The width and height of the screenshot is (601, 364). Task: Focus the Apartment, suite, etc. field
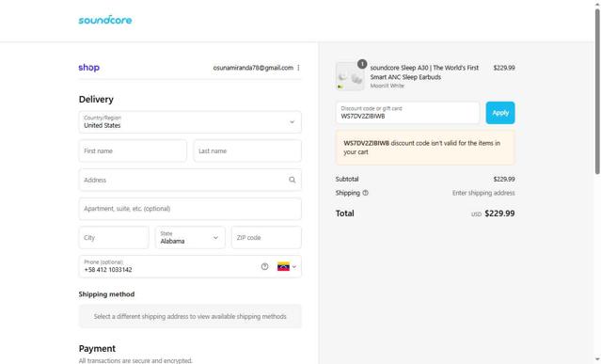click(190, 209)
